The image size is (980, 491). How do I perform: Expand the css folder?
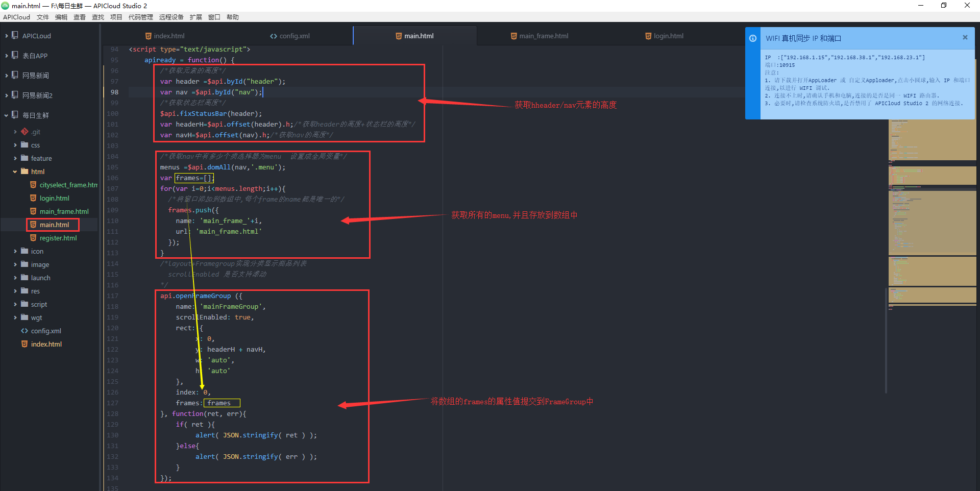pyautogui.click(x=16, y=145)
